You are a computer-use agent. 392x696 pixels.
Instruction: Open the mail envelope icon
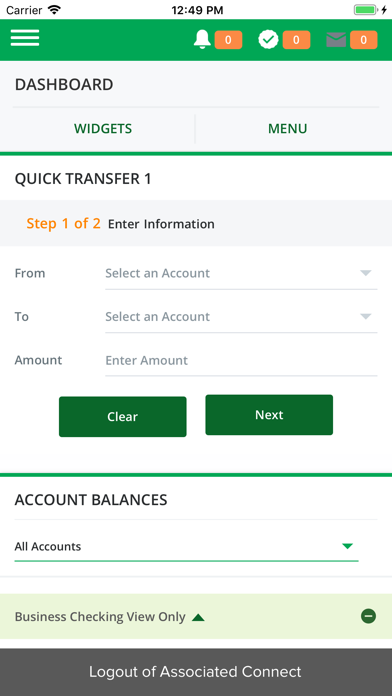click(336, 40)
